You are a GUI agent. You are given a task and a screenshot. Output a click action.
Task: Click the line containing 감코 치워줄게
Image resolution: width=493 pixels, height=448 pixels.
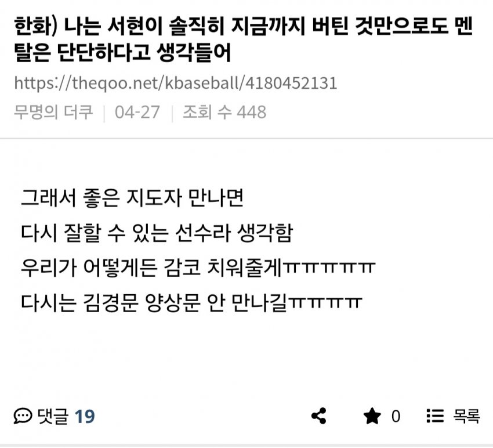pyautogui.click(x=198, y=268)
